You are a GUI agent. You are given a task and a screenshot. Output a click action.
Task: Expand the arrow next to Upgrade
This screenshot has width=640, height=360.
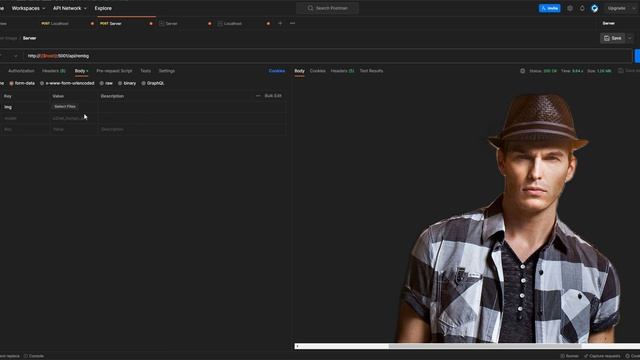634,8
